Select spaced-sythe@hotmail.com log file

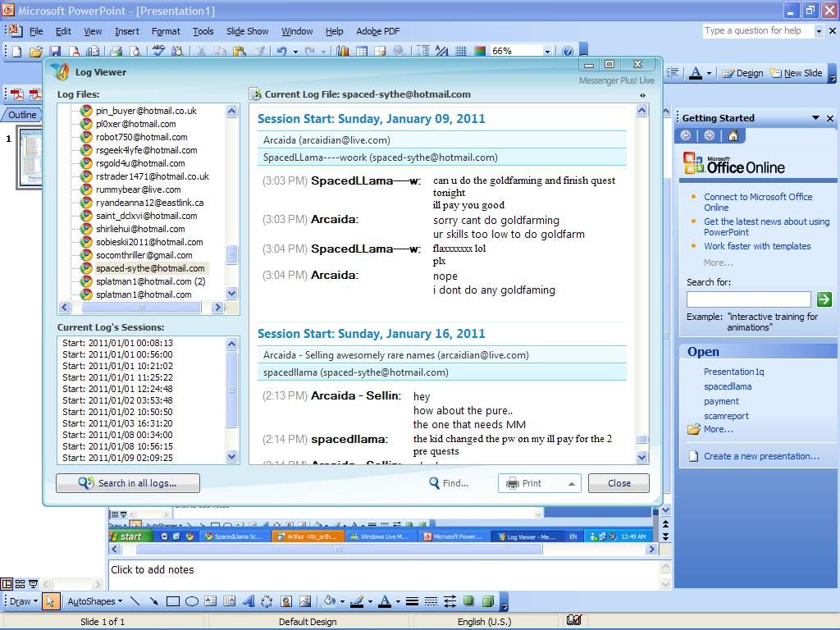pyautogui.click(x=150, y=268)
